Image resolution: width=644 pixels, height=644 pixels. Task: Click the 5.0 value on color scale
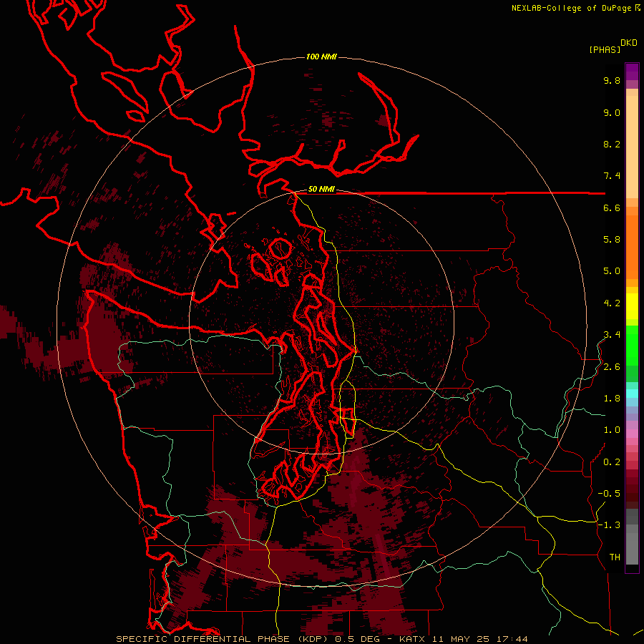point(612,271)
